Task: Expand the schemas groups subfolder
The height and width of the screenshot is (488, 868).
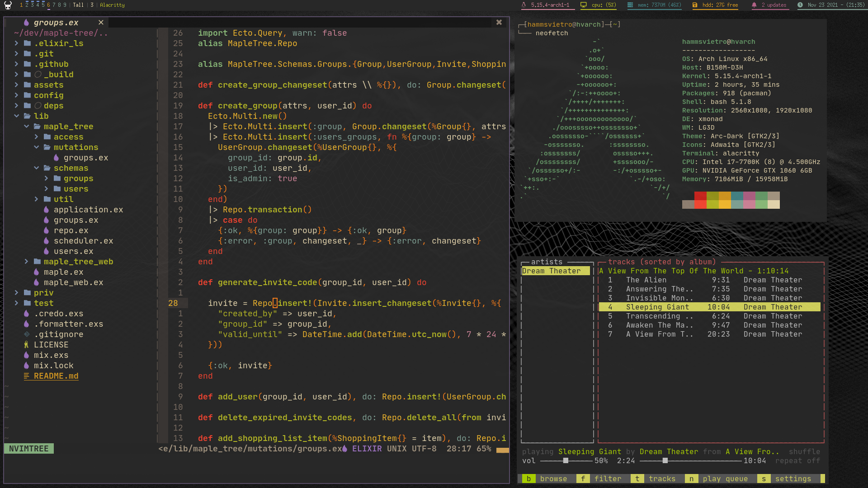Action: click(46, 178)
